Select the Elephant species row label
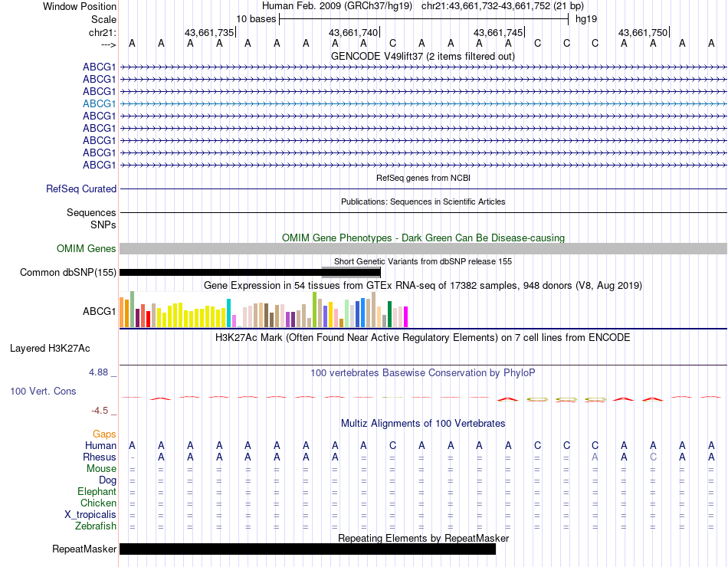 tap(97, 491)
